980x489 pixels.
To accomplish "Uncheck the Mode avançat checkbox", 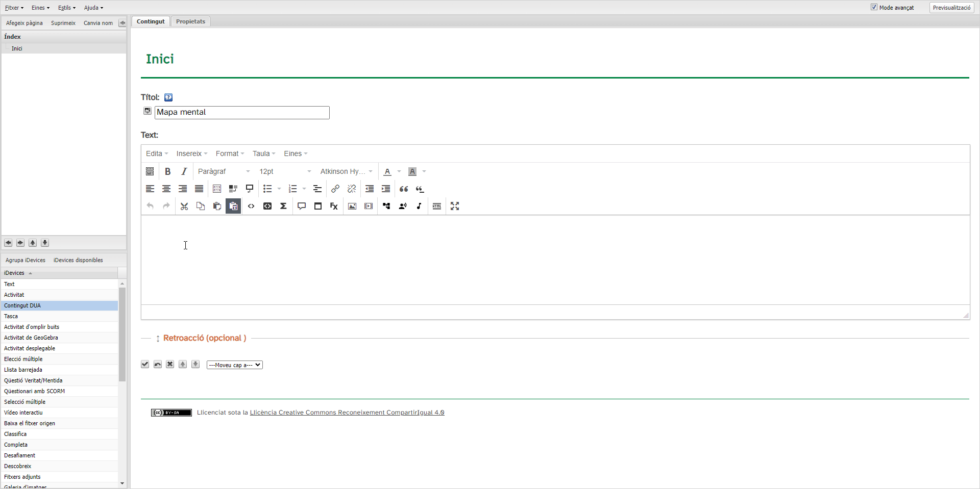I will point(874,7).
